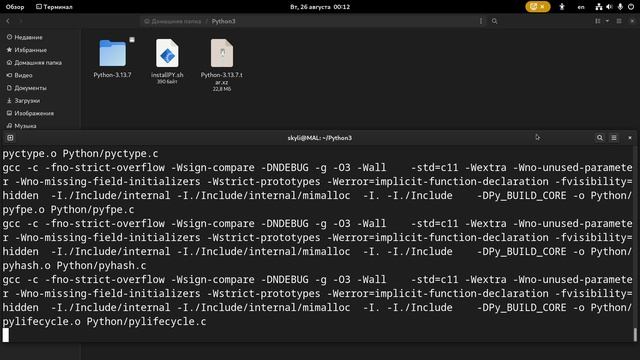Click the yellow screen-sharing indicator in top bar
This screenshot has height=360, width=640.
coord(538,7)
